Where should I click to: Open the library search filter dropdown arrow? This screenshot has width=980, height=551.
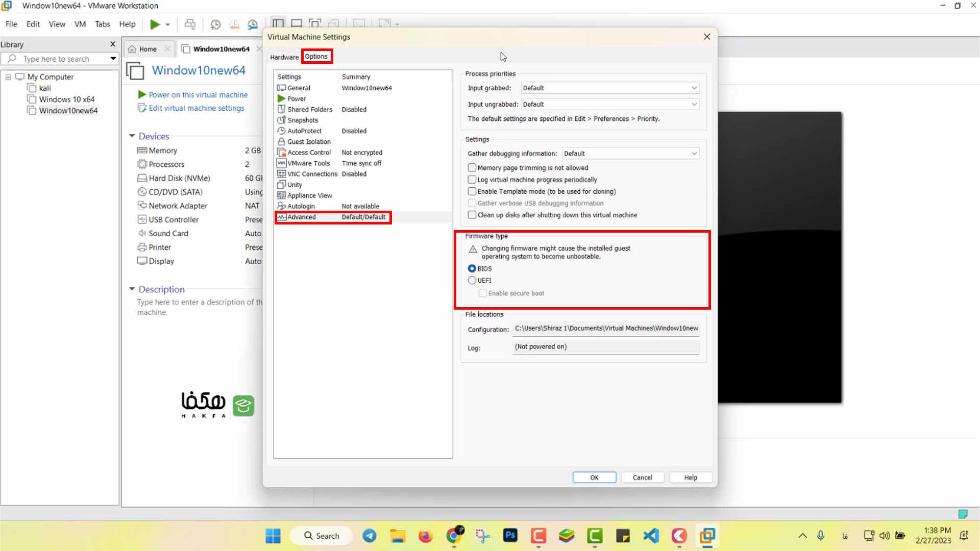point(113,59)
